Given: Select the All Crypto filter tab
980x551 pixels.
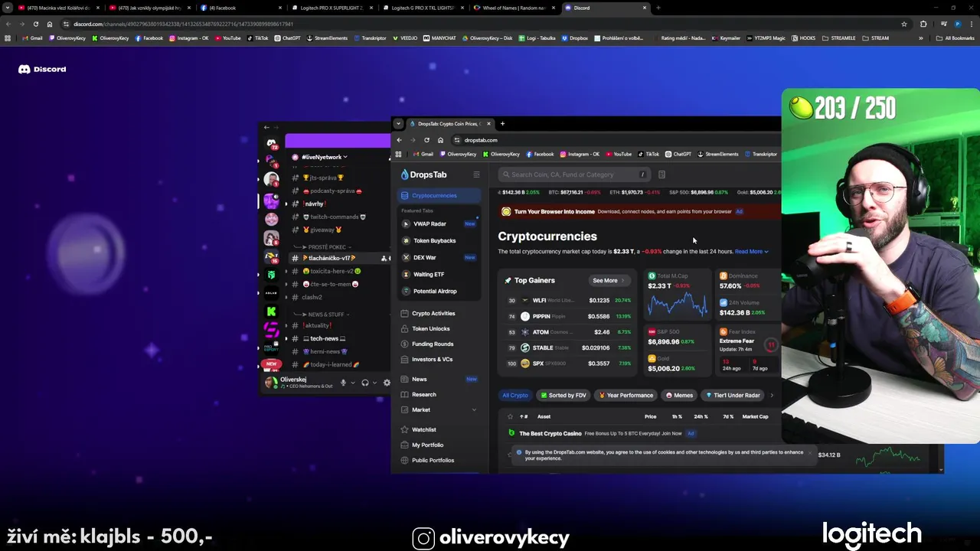Looking at the screenshot, I should pyautogui.click(x=515, y=395).
